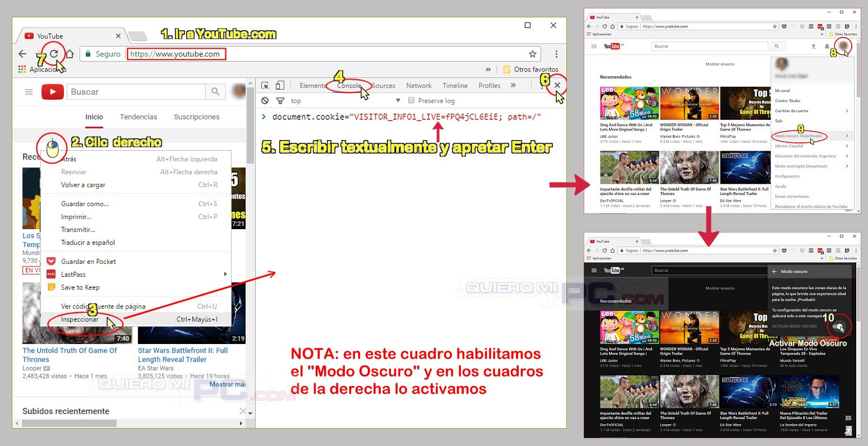Toggle the device toolbar icon in DevTools

pos(280,85)
